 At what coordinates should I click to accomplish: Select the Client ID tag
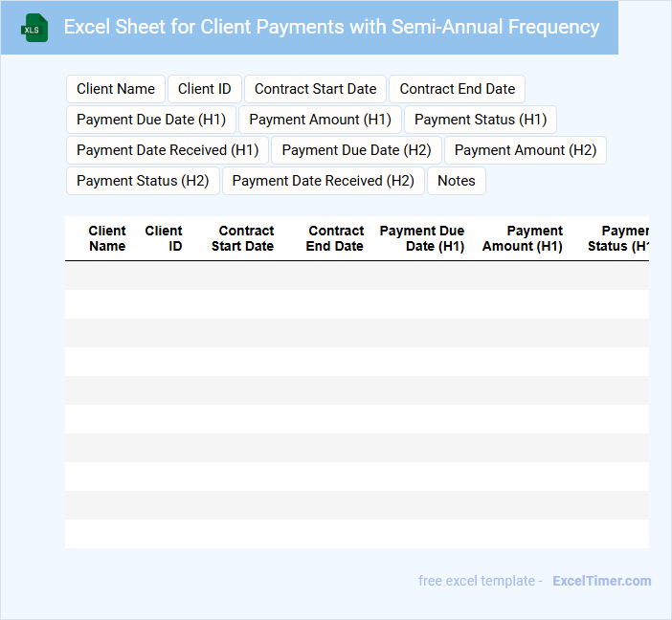click(x=204, y=89)
